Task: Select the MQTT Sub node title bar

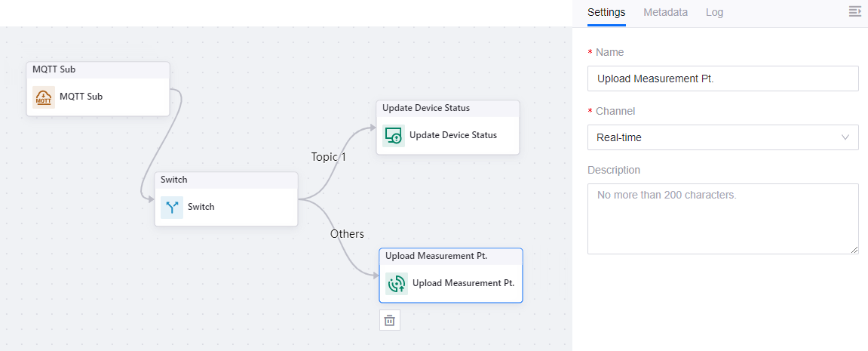Action: pyautogui.click(x=98, y=69)
